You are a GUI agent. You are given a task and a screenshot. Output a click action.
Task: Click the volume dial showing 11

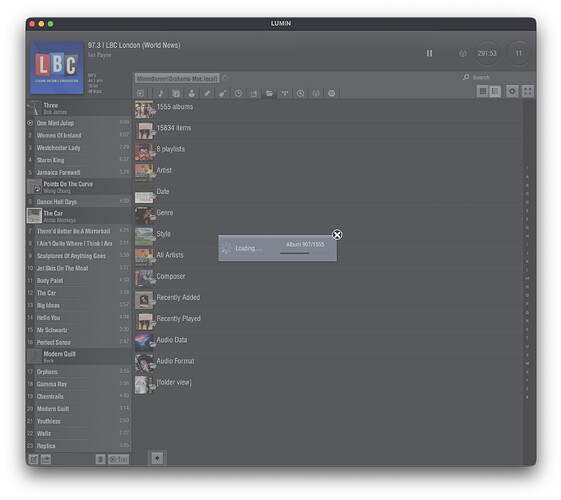[x=518, y=53]
